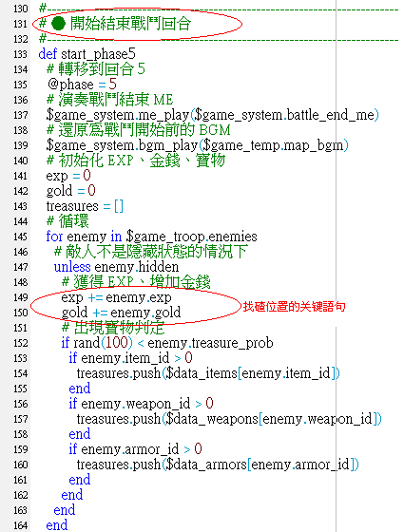404x532 pixels.
Task: Click the green bullet comment header on line 131
Action: pos(115,24)
